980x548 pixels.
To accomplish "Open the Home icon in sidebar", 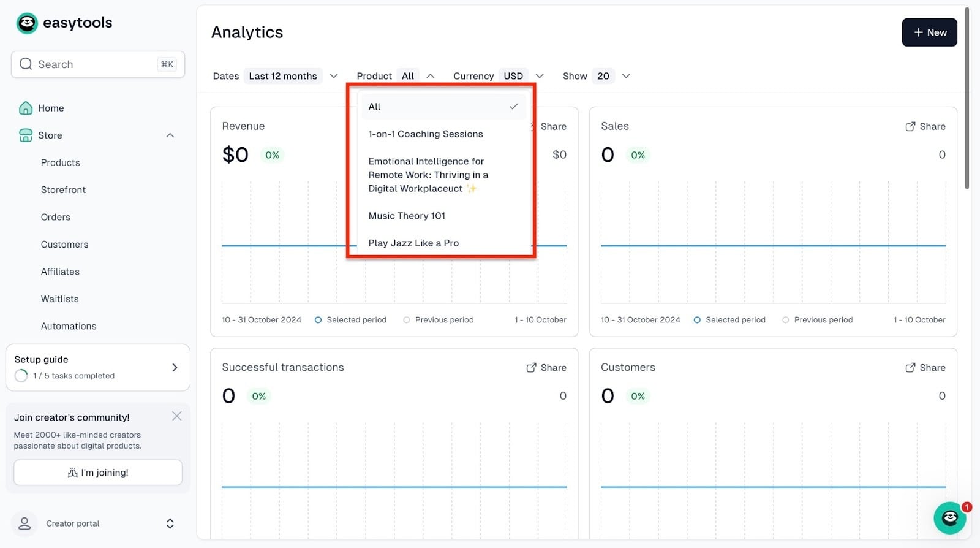I will tap(26, 108).
